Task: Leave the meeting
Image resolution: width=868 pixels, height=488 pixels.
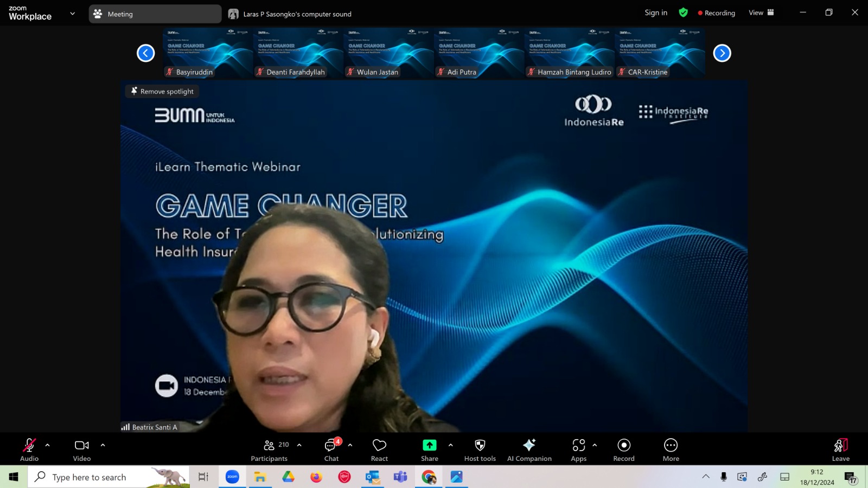Action: 841,450
